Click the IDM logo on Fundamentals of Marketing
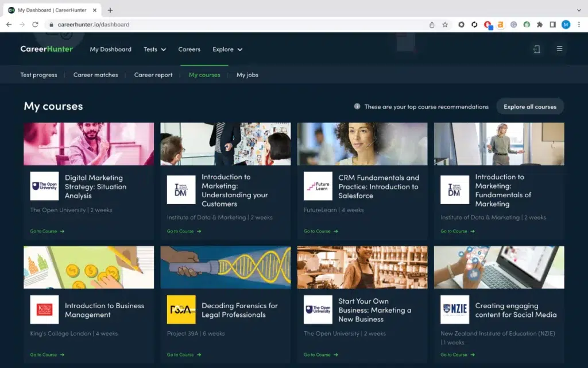This screenshot has width=588, height=368. tap(455, 190)
